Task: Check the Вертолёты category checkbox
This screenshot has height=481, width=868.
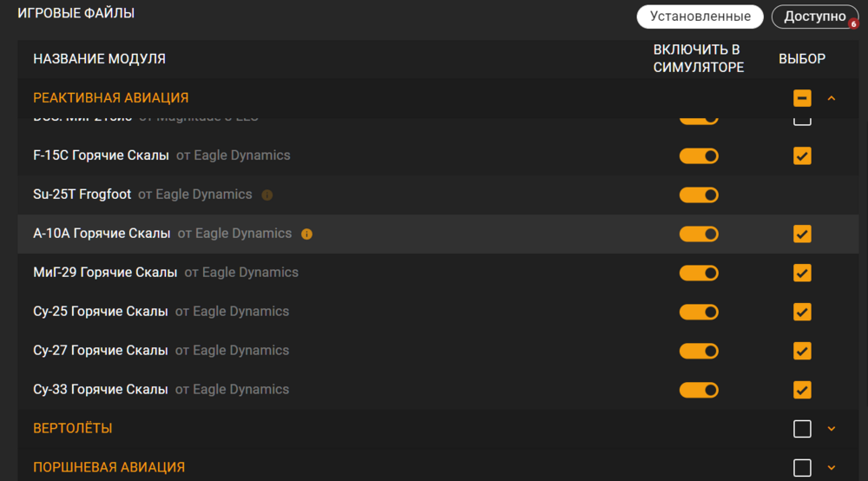Action: tap(802, 429)
